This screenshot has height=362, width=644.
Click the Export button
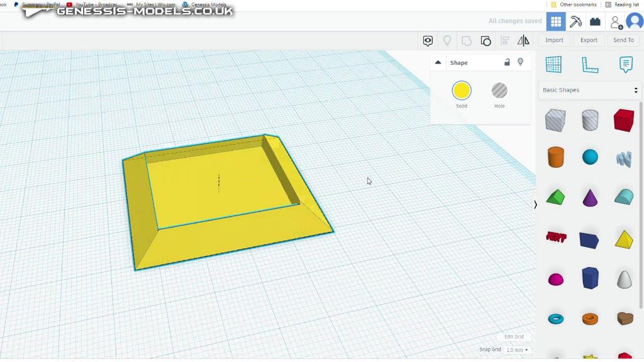pos(589,40)
